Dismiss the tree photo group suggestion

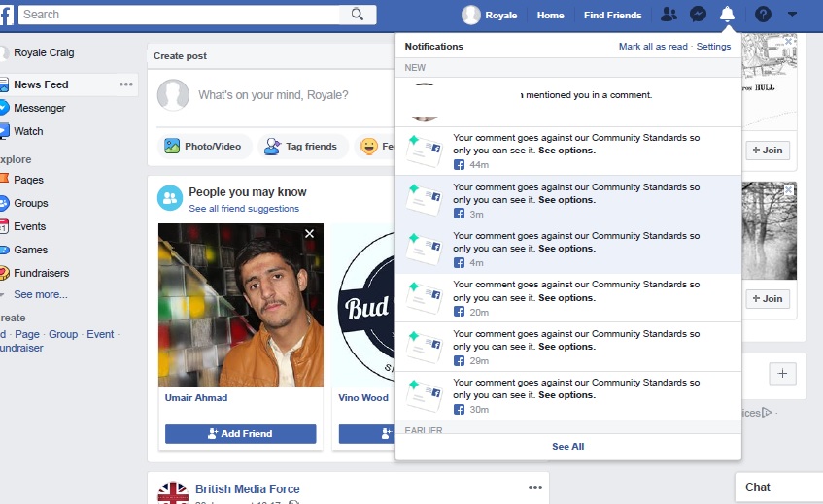coord(788,190)
